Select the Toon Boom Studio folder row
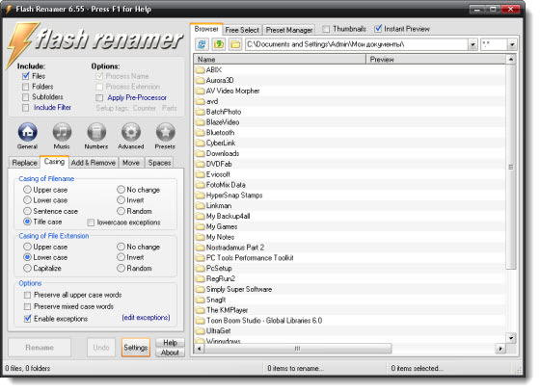540x392 pixels. coord(350,321)
